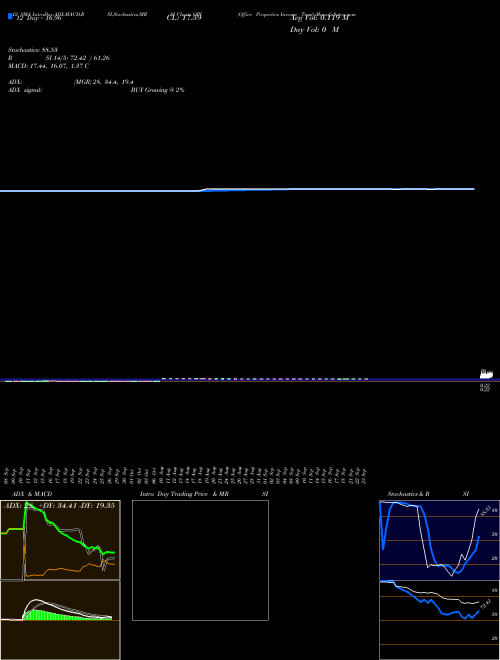Click the 'CL: 17.59' closing price label
The image size is (500, 660).
point(184,18)
